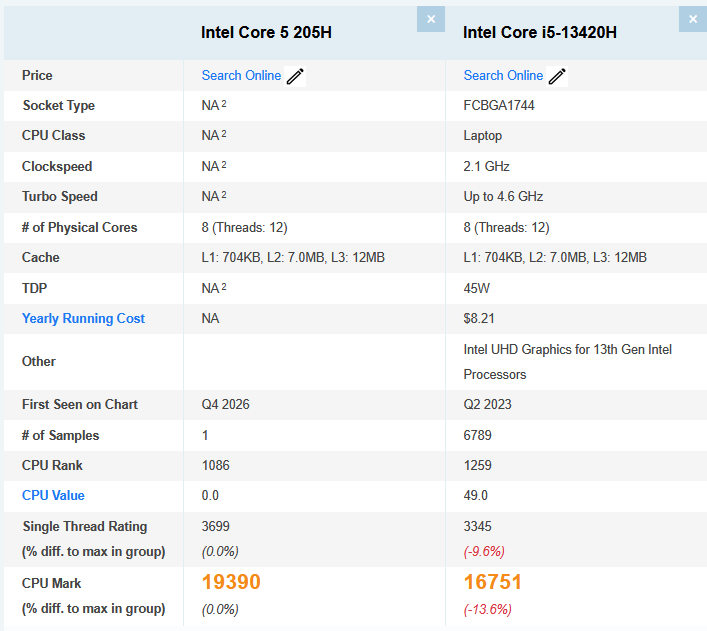Click the red (-9.6%) difference

[x=484, y=551]
